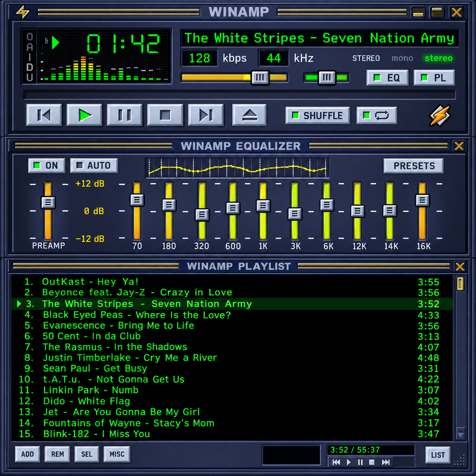
Task: Click the 3K equalizer slider knob
Action: click(295, 213)
